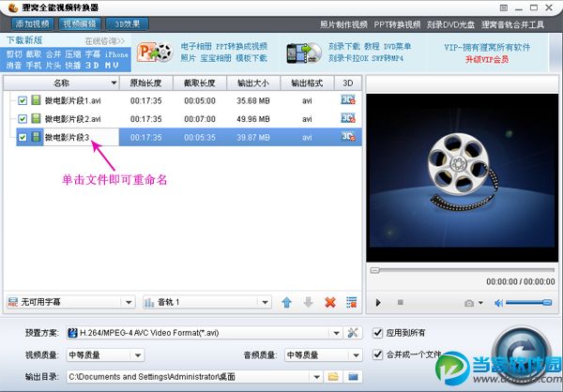This screenshot has width=563, height=392.
Task: Uncheck 微电影片段3 checkbox
Action: pyautogui.click(x=23, y=137)
